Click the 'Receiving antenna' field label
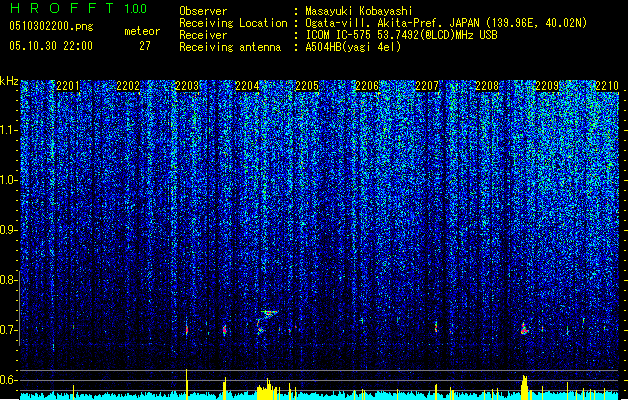 point(230,47)
